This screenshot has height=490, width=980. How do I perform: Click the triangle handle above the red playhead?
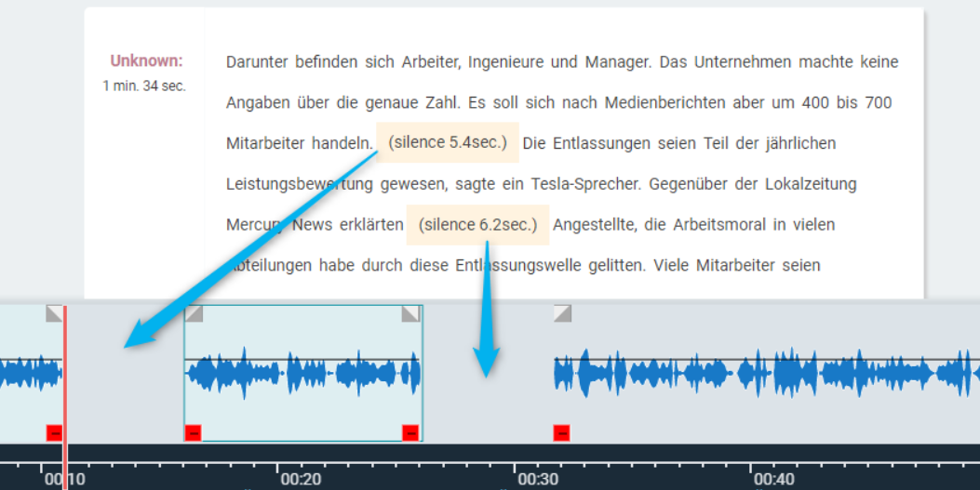55,313
